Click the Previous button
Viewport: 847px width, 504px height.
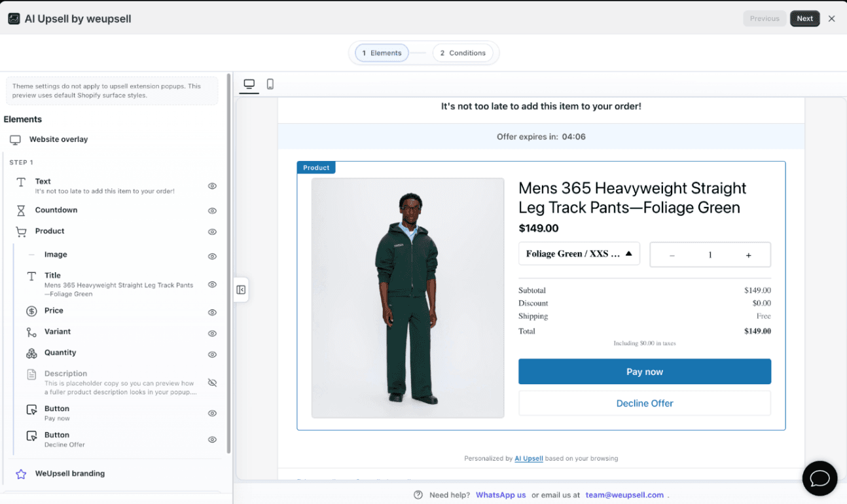pos(765,18)
